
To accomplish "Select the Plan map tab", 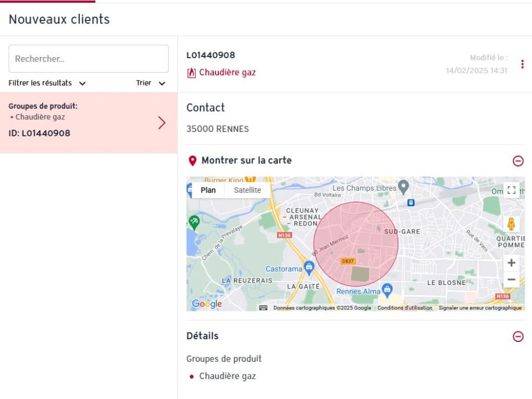I will coord(208,190).
